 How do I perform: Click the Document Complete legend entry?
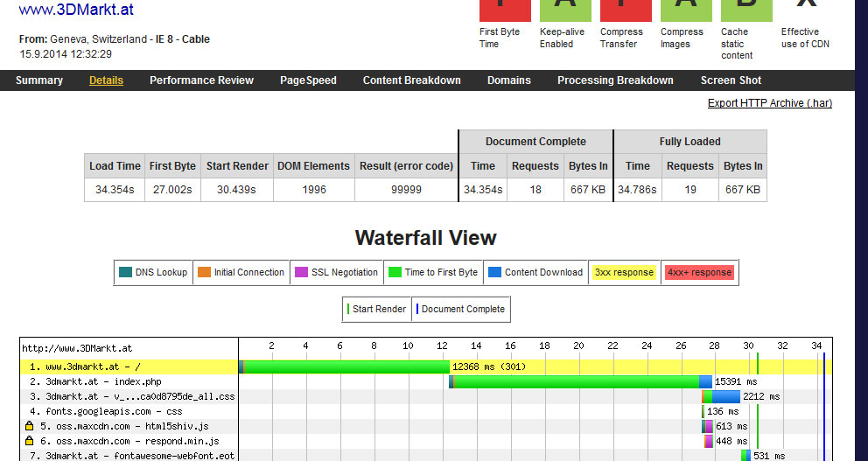460,309
